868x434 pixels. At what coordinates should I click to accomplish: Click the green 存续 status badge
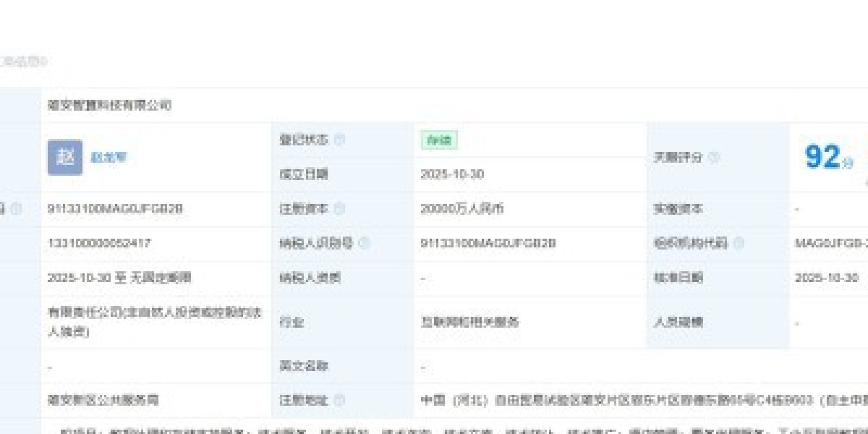click(439, 140)
